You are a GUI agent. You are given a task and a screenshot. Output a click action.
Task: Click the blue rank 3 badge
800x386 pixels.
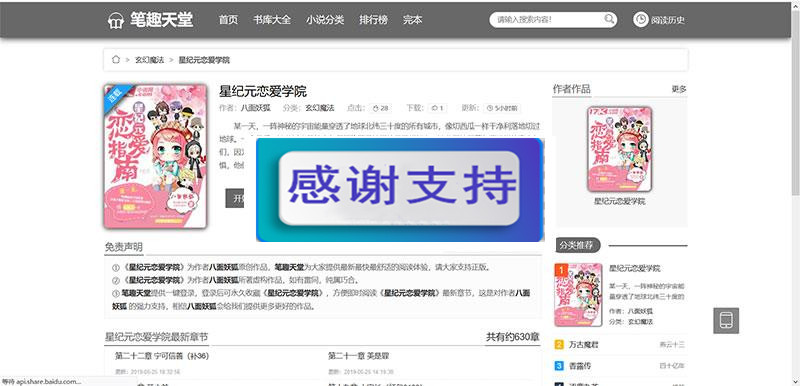point(559,366)
